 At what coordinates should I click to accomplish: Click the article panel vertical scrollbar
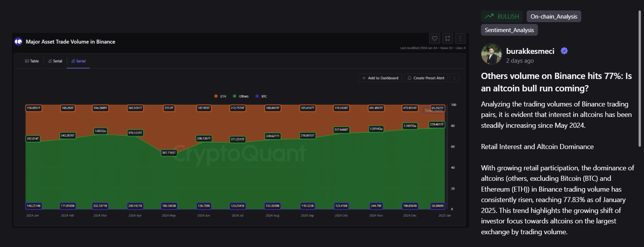click(640, 79)
